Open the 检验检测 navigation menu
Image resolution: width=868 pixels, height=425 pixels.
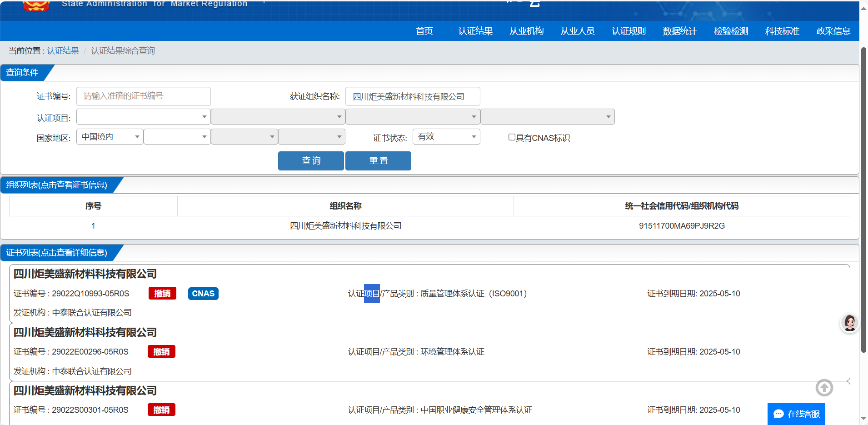731,31
